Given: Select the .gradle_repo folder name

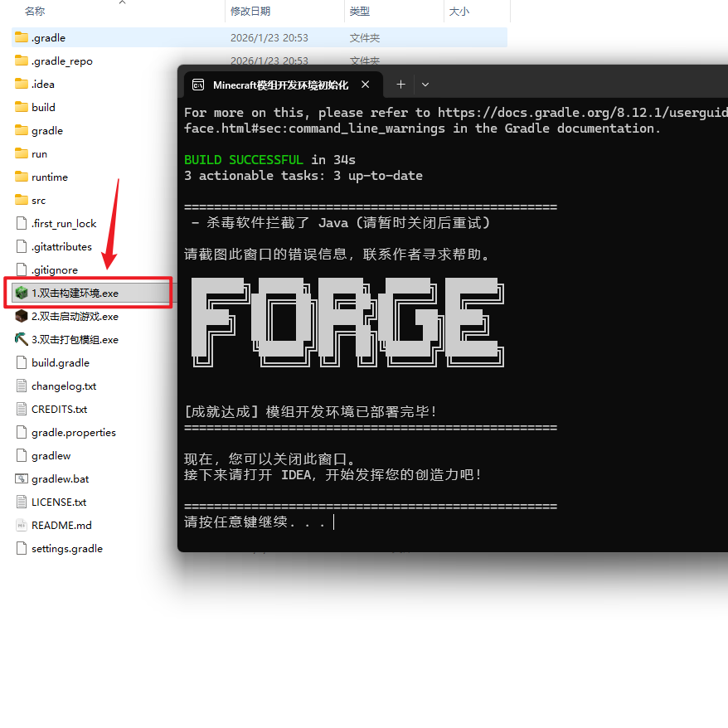Looking at the screenshot, I should point(62,61).
